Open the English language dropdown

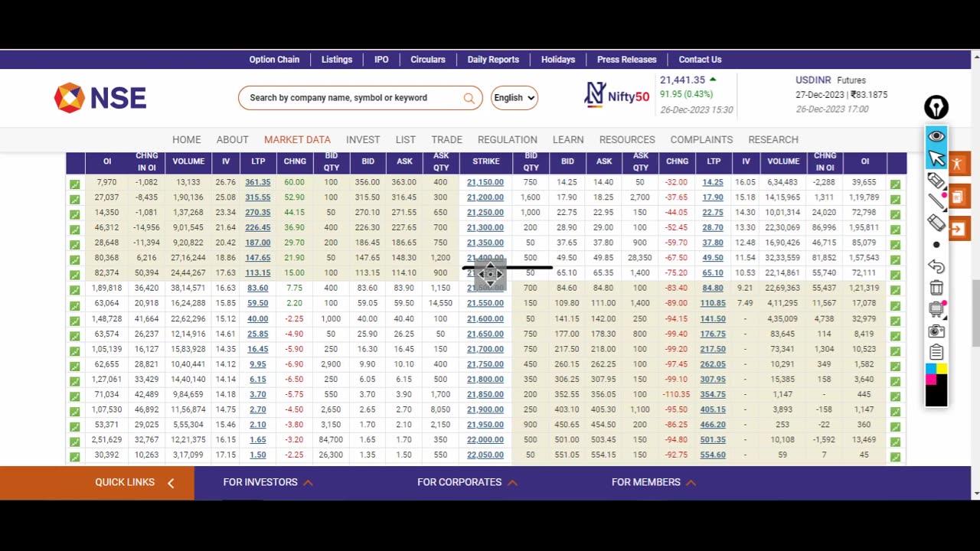coord(514,98)
